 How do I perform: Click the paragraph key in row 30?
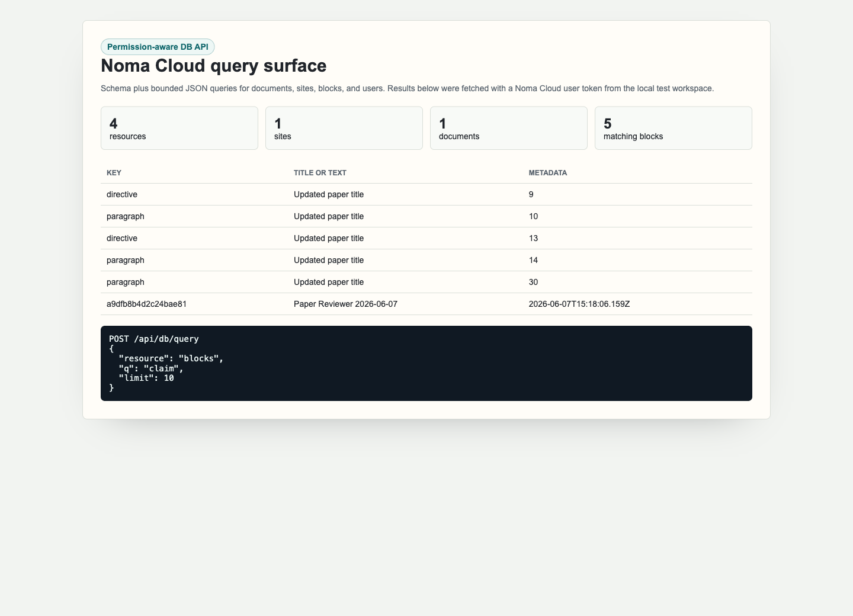pos(126,282)
